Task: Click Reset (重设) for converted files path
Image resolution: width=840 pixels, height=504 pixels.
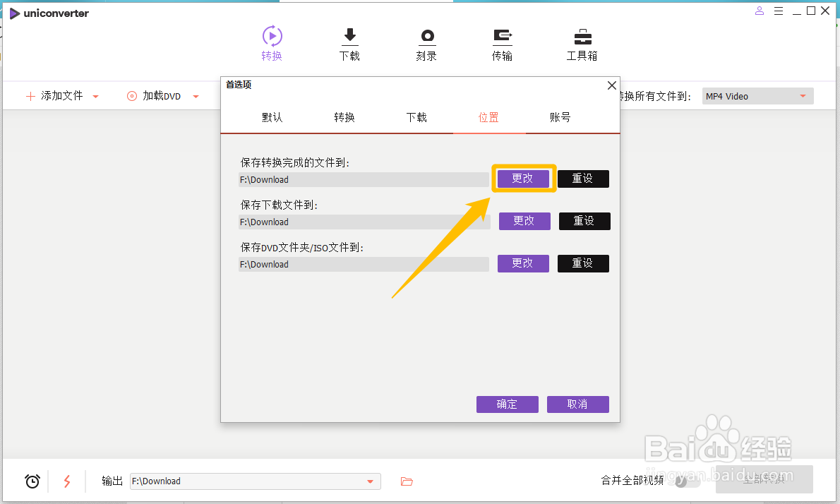Action: [x=583, y=179]
